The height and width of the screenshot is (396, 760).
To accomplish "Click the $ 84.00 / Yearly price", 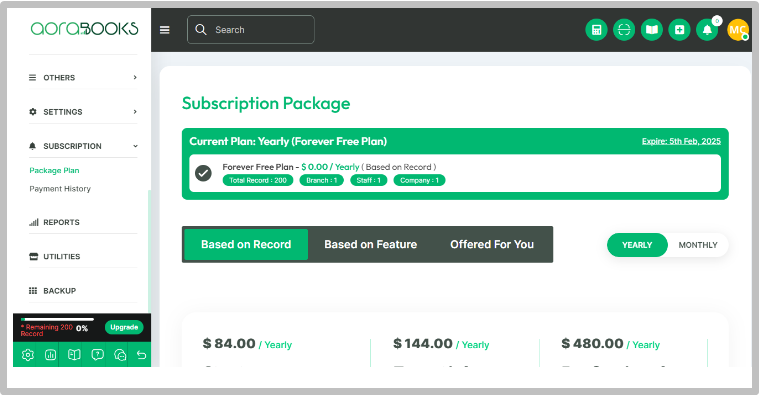I will (x=247, y=344).
